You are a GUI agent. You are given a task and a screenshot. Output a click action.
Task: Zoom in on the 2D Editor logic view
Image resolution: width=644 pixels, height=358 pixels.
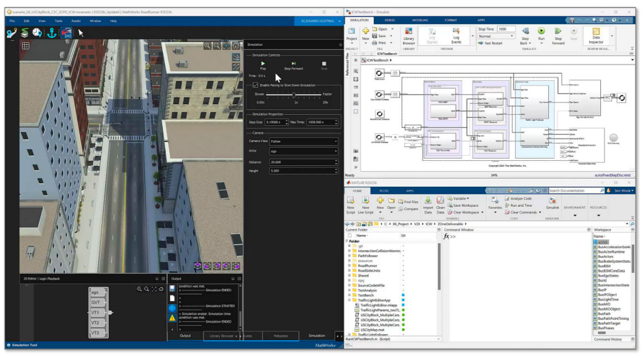pyautogui.click(x=140, y=289)
